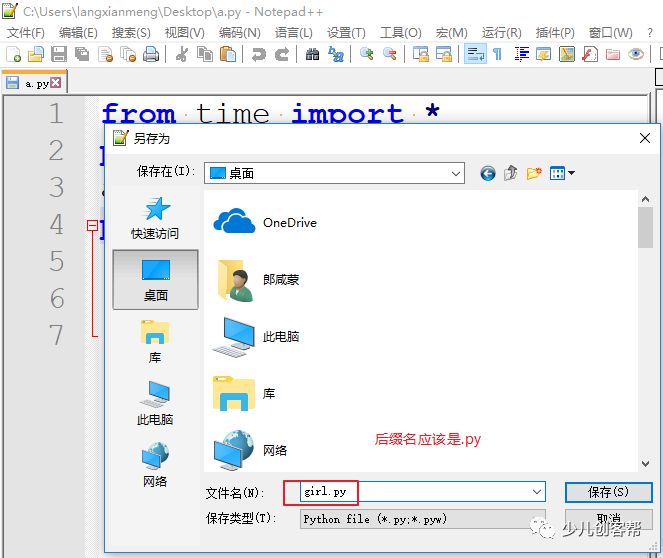Toggle the Word Wrap toolbar icon

475,54
